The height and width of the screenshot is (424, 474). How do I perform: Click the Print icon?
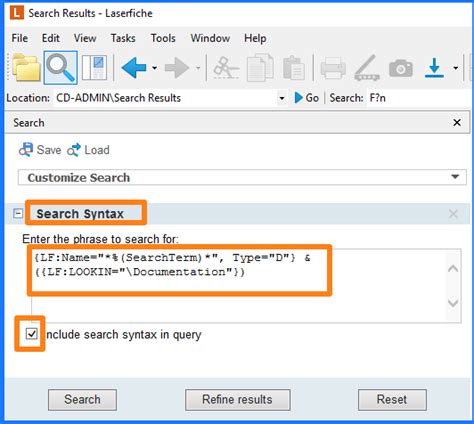pos(333,68)
